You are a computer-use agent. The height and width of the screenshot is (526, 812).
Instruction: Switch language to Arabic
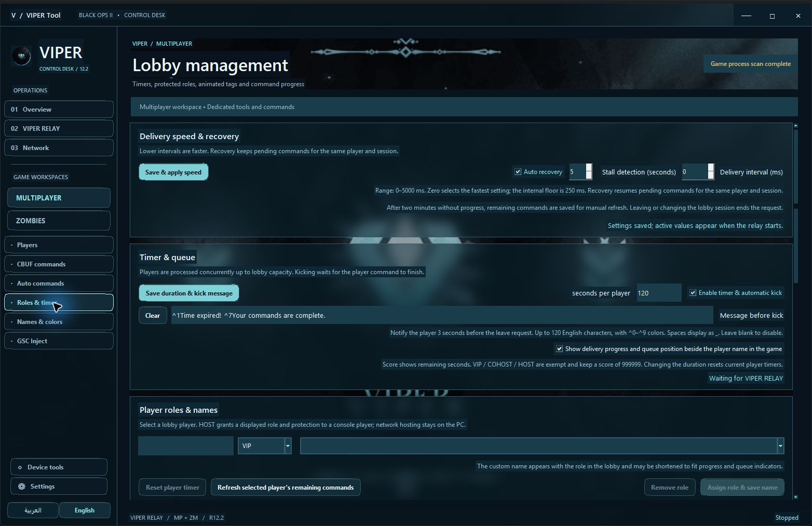point(33,510)
